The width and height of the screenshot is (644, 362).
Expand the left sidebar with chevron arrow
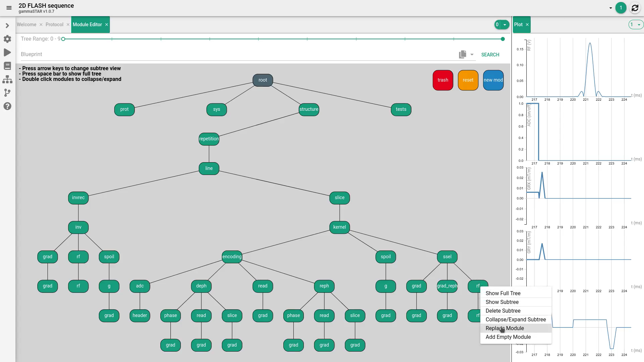[x=7, y=26]
